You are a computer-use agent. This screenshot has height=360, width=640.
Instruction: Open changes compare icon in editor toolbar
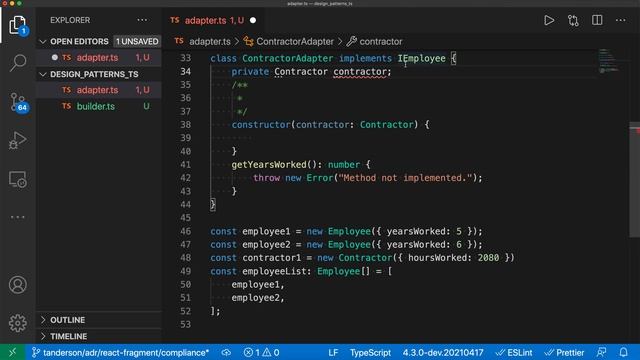click(x=573, y=20)
